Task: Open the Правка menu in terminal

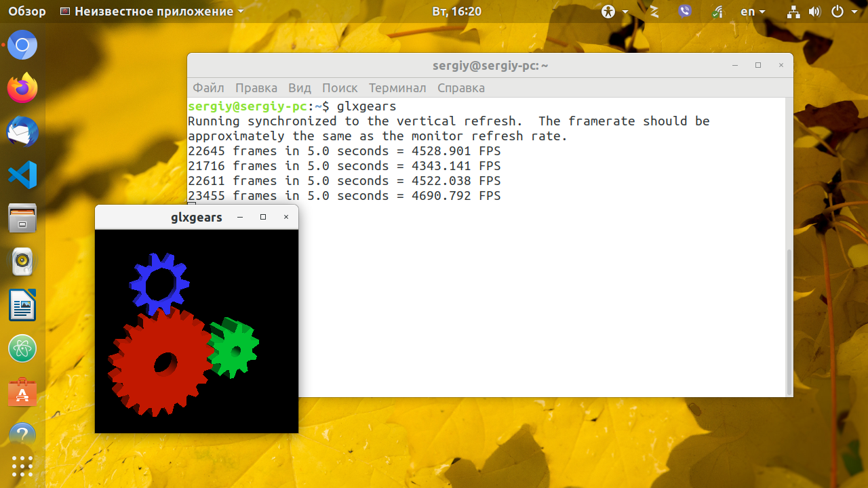Action: tap(256, 88)
